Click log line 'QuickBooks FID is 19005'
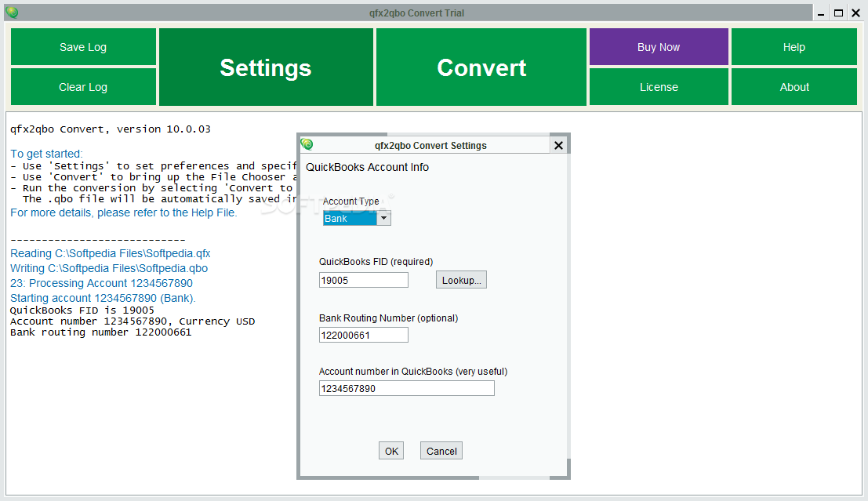Viewport: 868px width, 501px height. click(82, 310)
